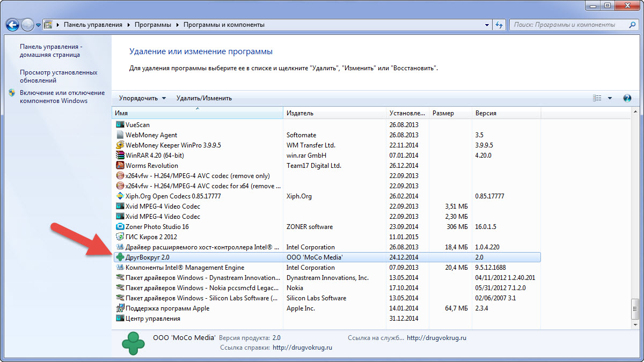644x362 pixels.
Task: Click the publisher cell win.rar GmbH
Action: click(x=306, y=156)
